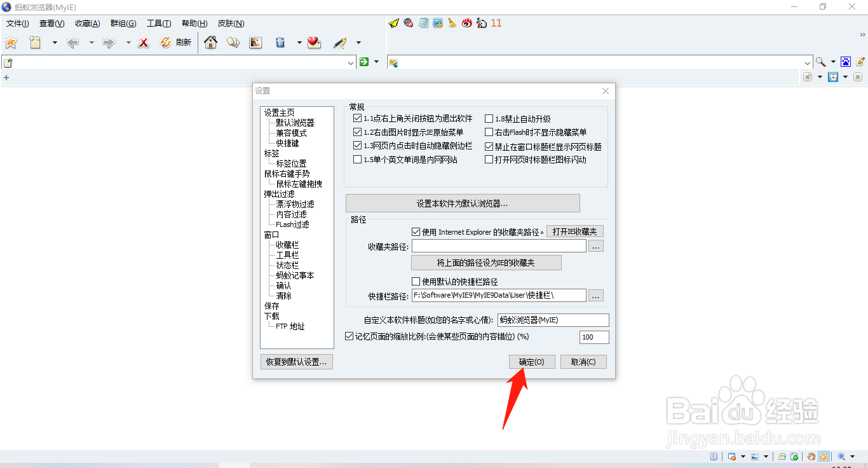Screen dimensions: 868x468
Task: Open the 皮肤(N) menu
Action: [231, 24]
